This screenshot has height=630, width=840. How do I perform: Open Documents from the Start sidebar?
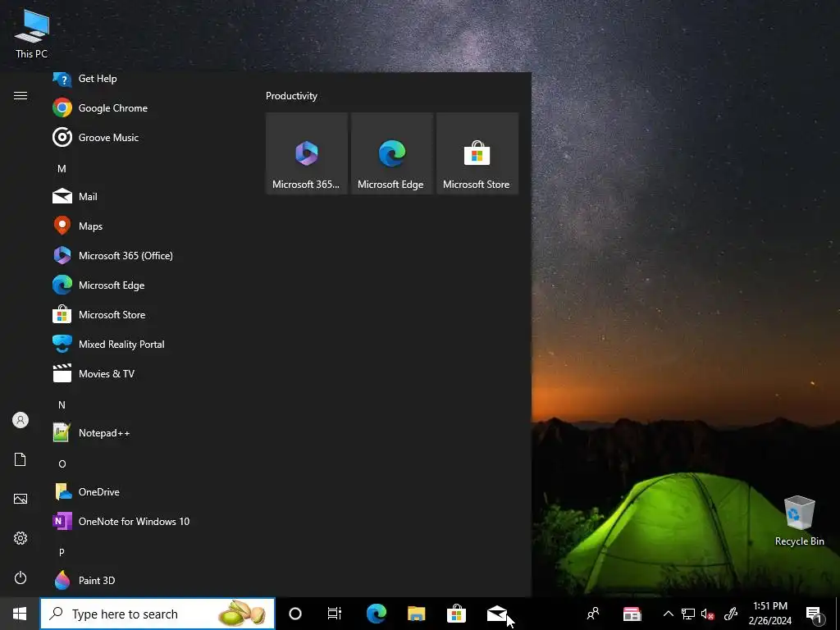(21, 459)
